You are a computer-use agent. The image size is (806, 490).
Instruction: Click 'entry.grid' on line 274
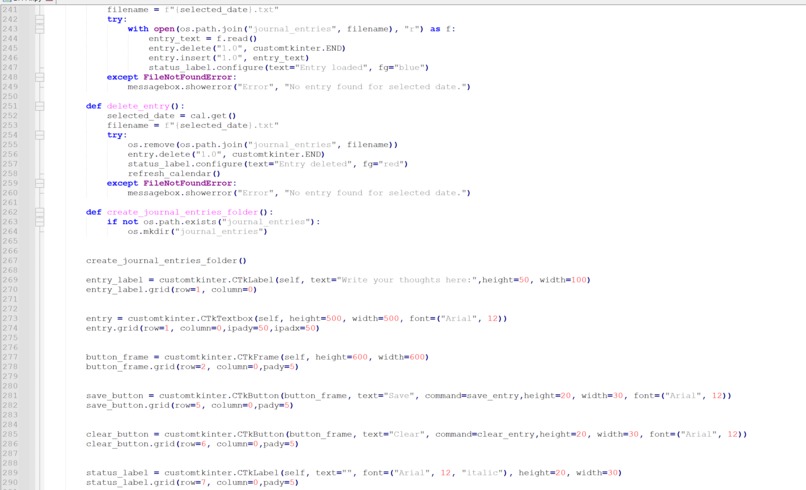pyautogui.click(x=112, y=329)
